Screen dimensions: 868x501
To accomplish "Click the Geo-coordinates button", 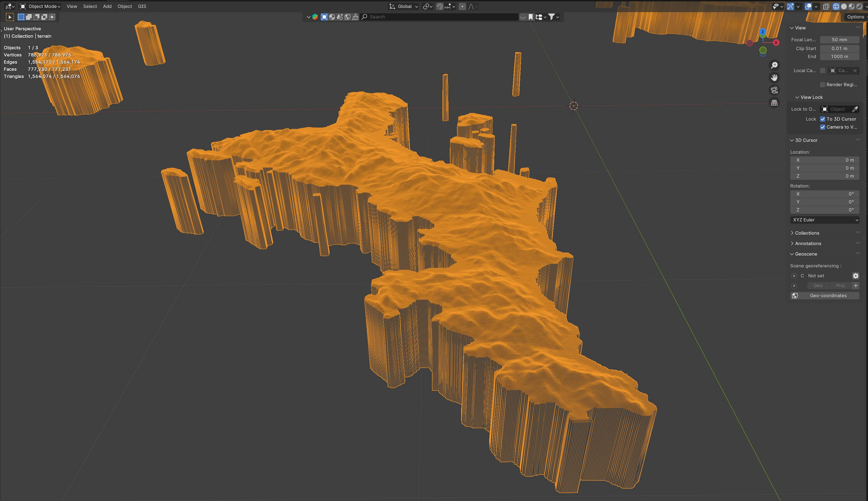I will click(x=825, y=296).
